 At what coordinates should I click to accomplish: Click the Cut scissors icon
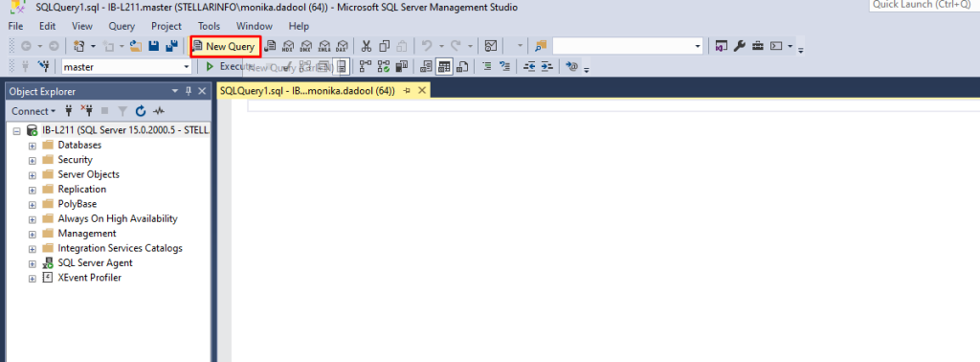click(x=367, y=46)
